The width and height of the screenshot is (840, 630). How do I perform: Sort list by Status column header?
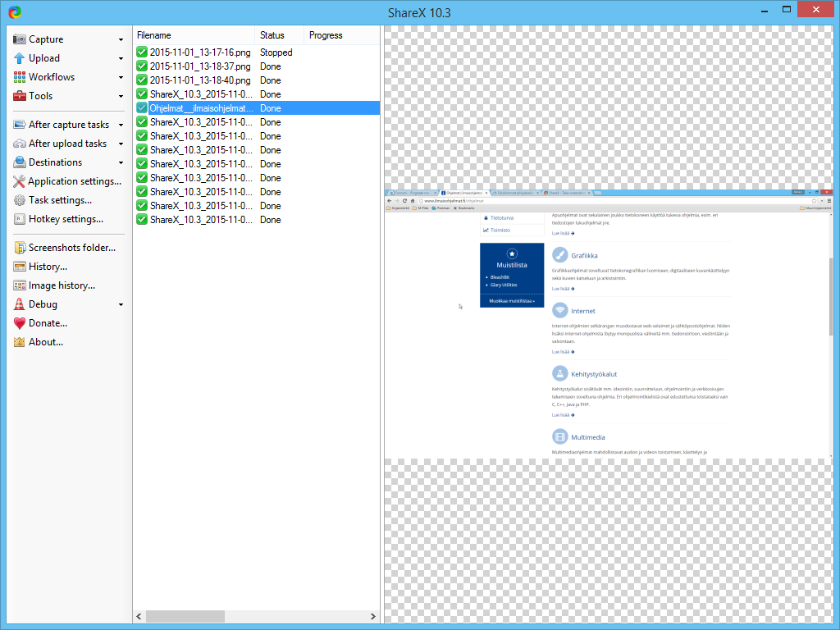click(x=279, y=35)
